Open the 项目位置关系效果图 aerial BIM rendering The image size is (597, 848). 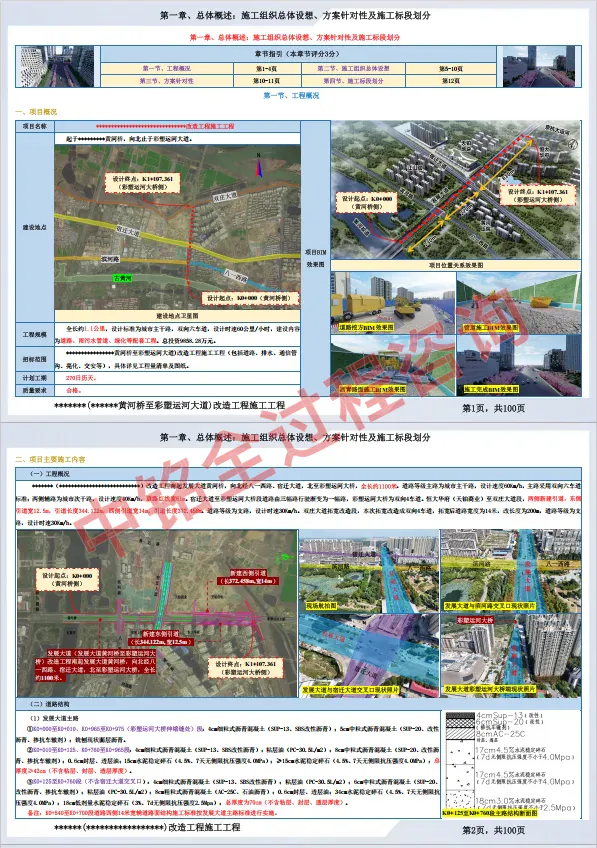456,190
